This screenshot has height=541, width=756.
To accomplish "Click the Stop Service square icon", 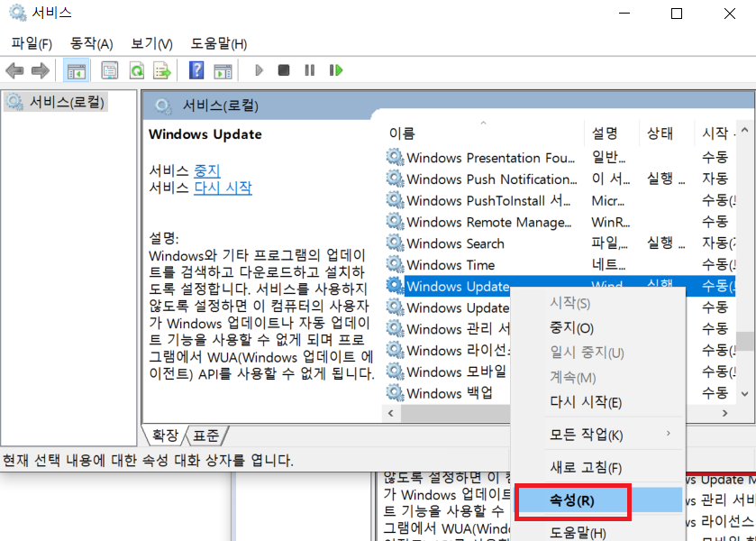I will (x=284, y=70).
